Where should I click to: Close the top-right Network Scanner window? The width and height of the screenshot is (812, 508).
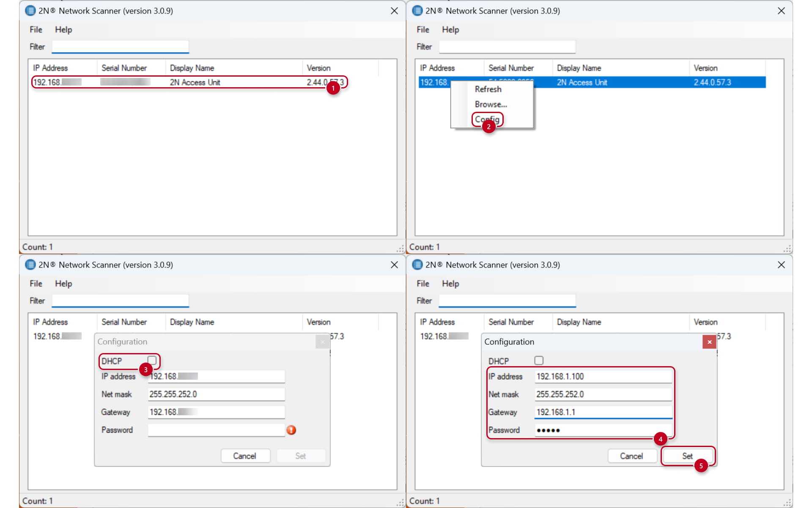tap(781, 11)
